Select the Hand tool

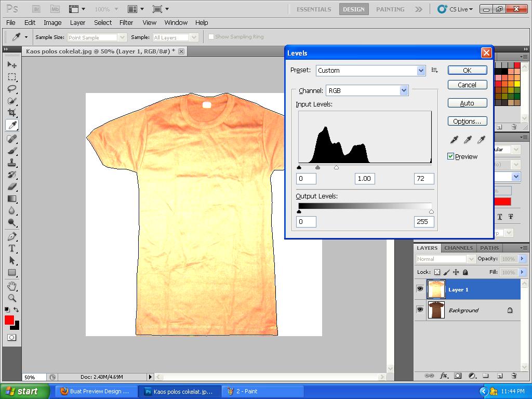click(x=12, y=286)
